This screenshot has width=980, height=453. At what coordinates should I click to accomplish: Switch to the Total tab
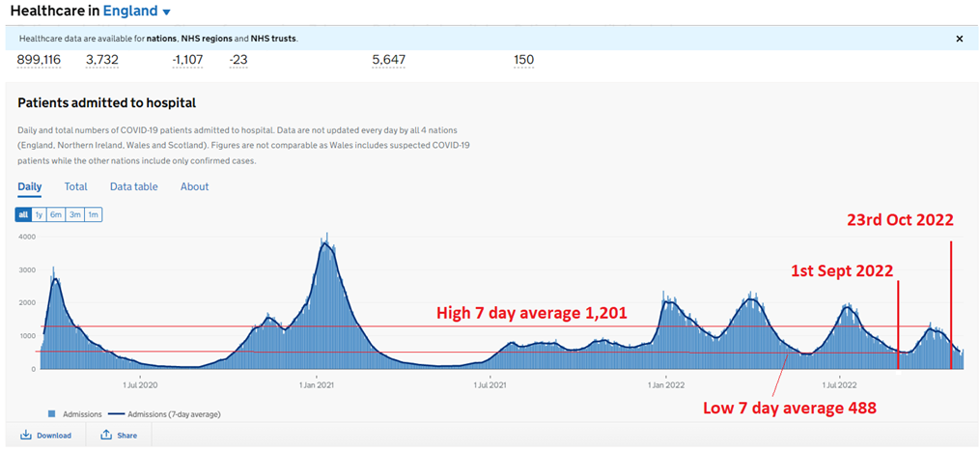tap(75, 186)
